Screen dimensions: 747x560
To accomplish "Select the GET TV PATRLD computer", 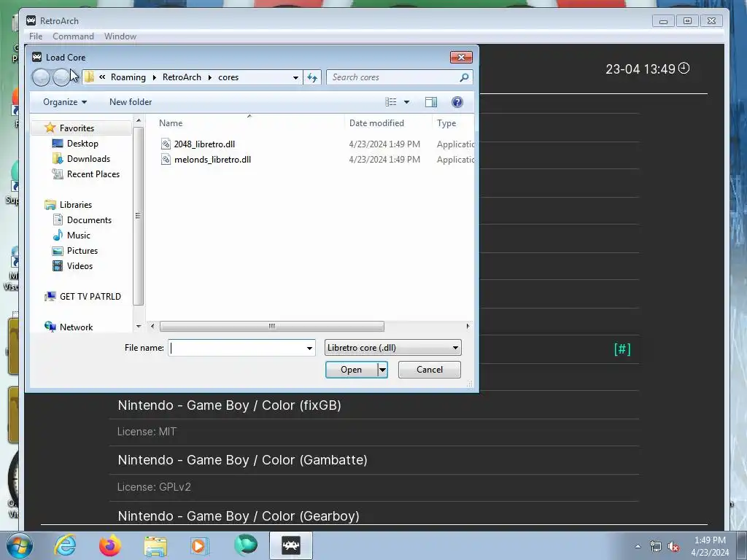I will [90, 296].
